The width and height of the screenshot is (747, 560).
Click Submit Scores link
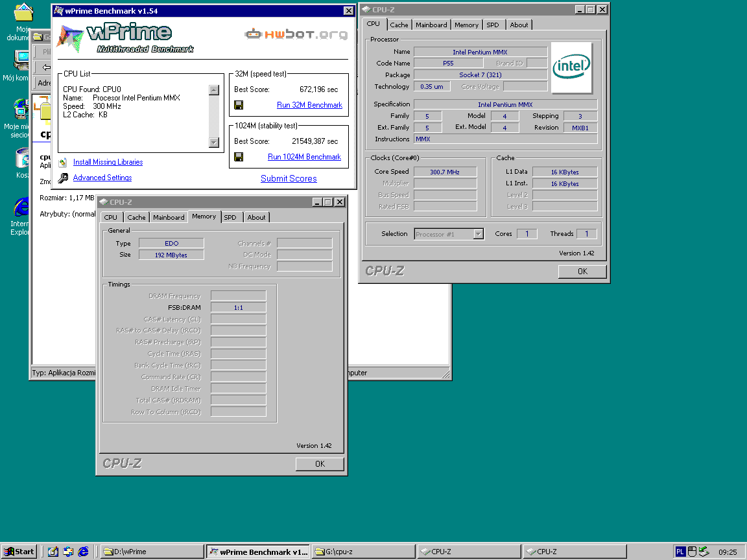pyautogui.click(x=289, y=179)
